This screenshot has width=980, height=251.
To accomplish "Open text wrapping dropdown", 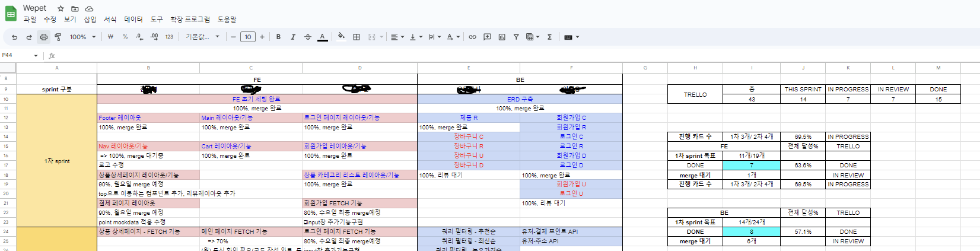I will 434,37.
